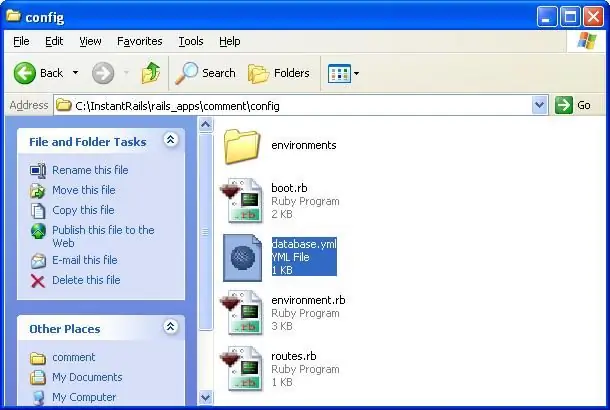Click the Publish to Web globe icon
610x410 pixels.
pyautogui.click(x=38, y=231)
